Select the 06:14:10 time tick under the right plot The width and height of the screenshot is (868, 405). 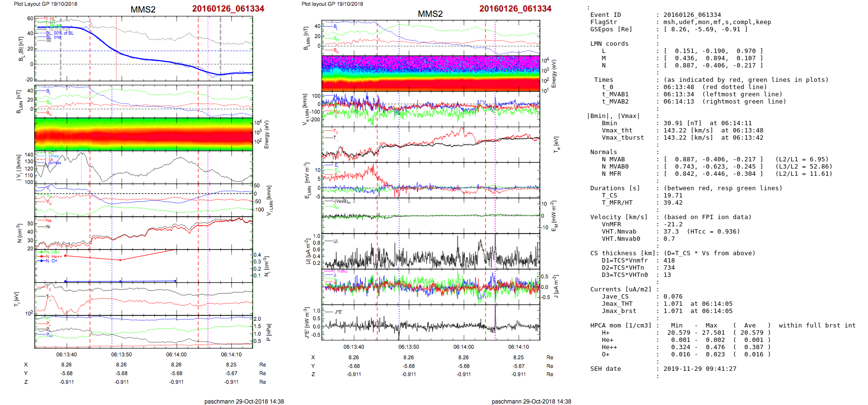tap(518, 347)
